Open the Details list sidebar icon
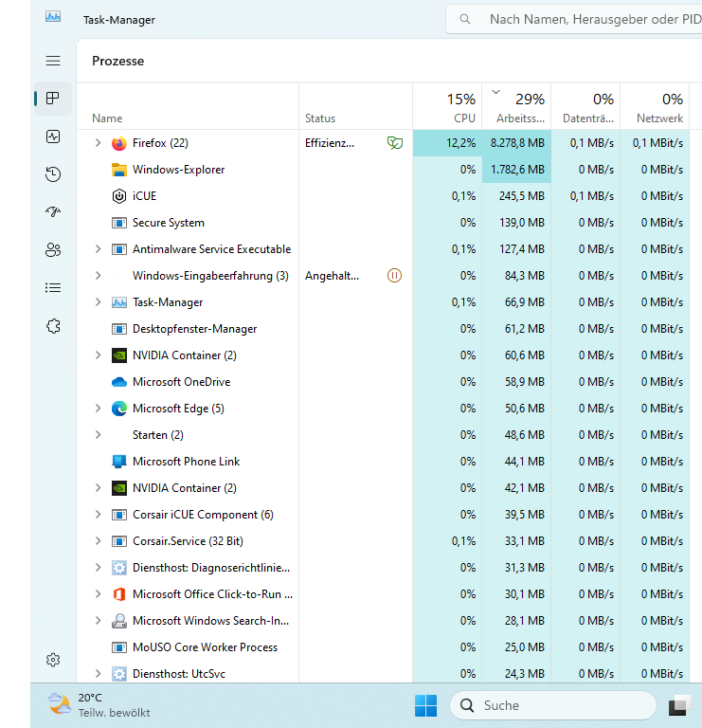The image size is (702, 728). (53, 288)
